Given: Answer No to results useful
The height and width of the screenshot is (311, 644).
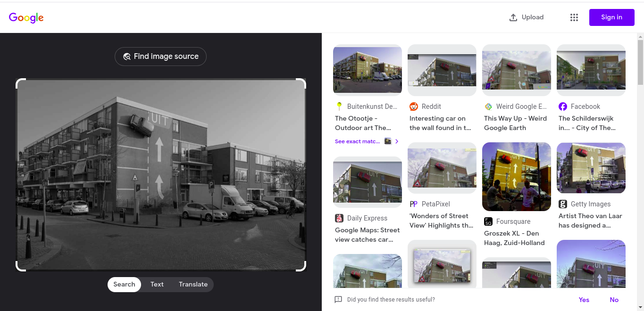Looking at the screenshot, I should pyautogui.click(x=614, y=300).
